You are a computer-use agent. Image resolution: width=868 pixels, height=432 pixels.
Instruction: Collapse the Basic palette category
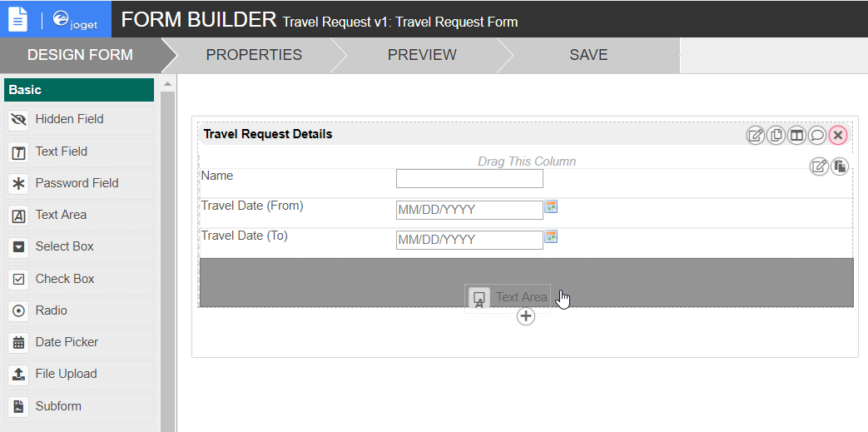(79, 90)
